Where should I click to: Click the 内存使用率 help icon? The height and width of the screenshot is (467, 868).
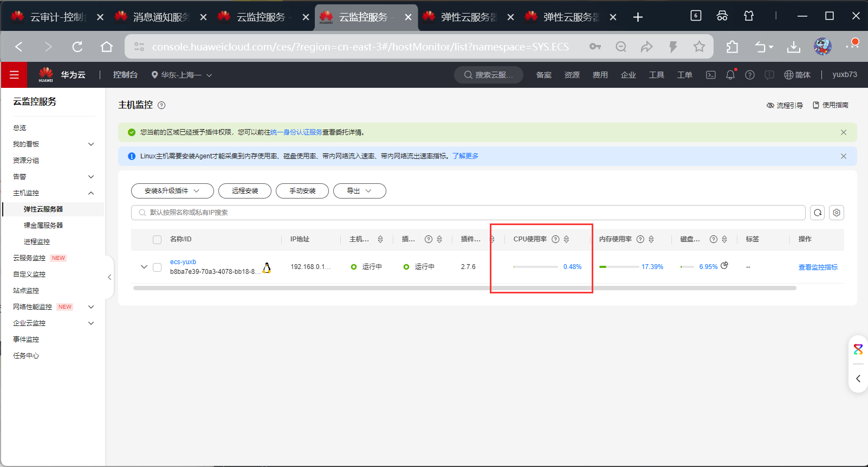[x=640, y=239]
